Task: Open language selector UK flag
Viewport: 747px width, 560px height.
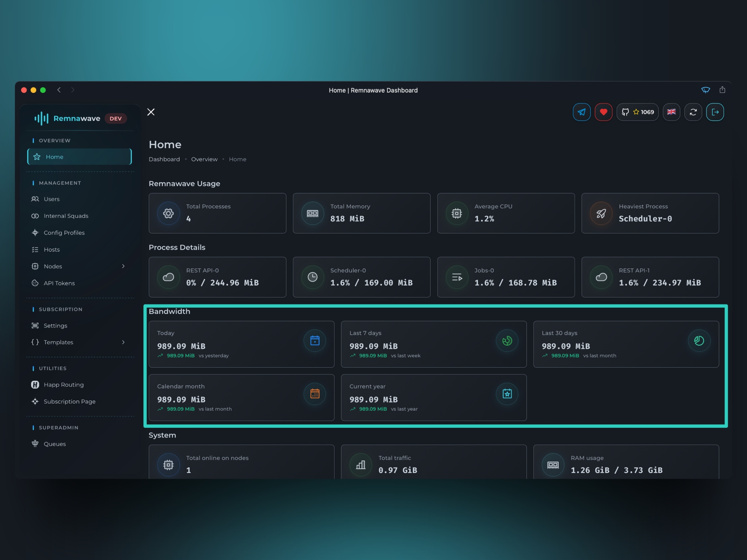Action: point(671,112)
